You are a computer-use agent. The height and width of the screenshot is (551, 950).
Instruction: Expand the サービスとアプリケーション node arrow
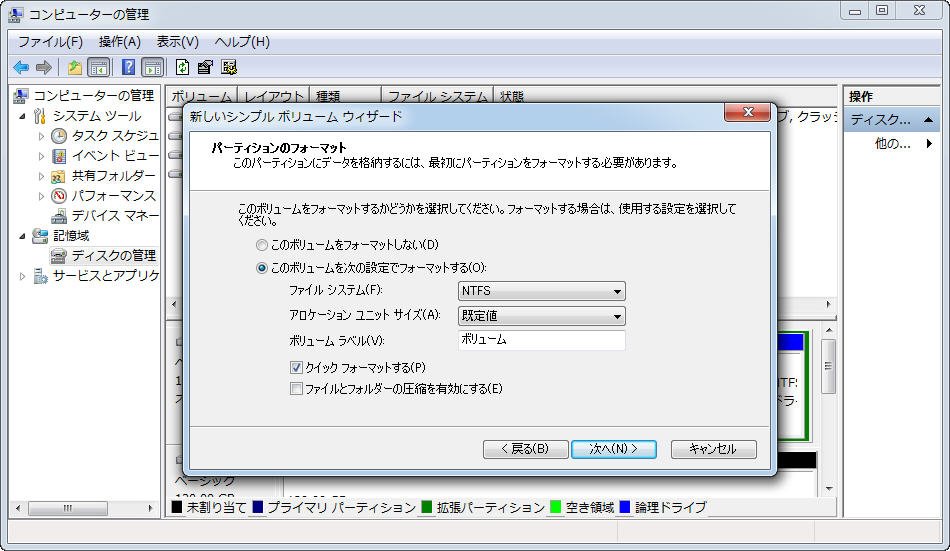22,276
